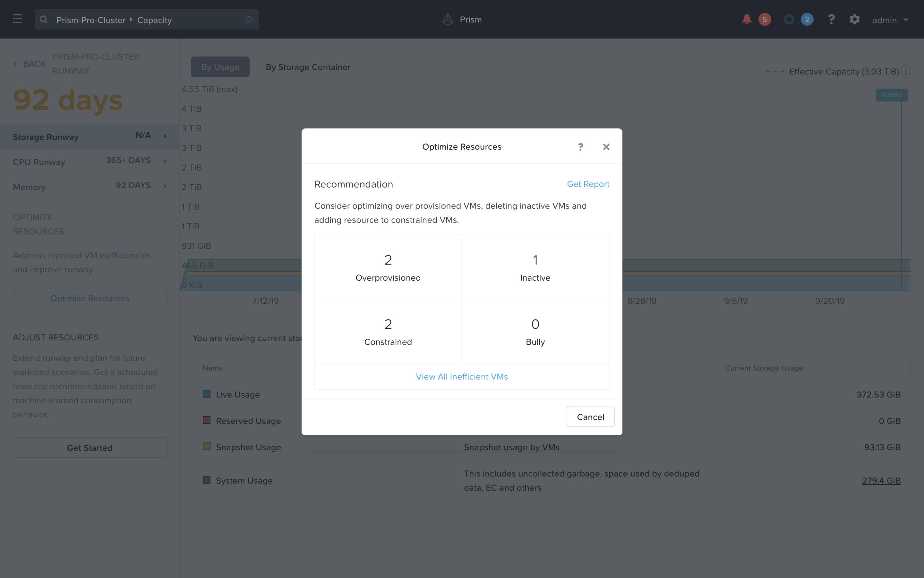Click the search breadcrumb input field
The image size is (924, 578).
(x=147, y=20)
